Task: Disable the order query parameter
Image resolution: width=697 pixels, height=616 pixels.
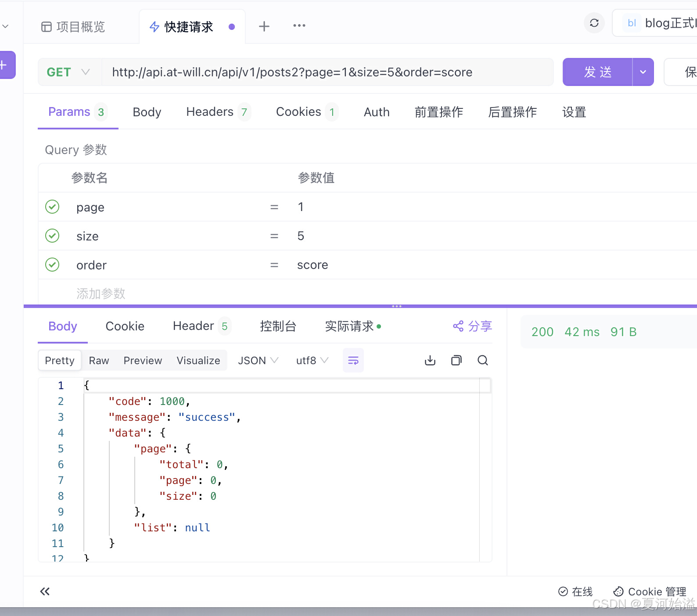Action: (52, 265)
